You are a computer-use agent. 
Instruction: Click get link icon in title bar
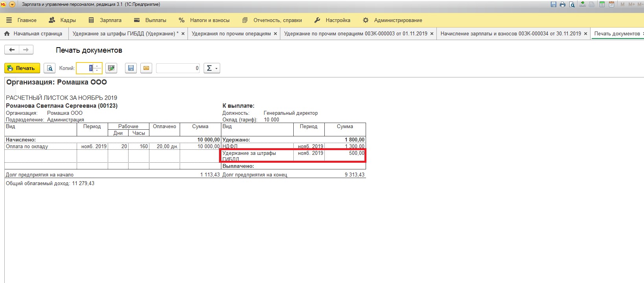coord(582,4)
